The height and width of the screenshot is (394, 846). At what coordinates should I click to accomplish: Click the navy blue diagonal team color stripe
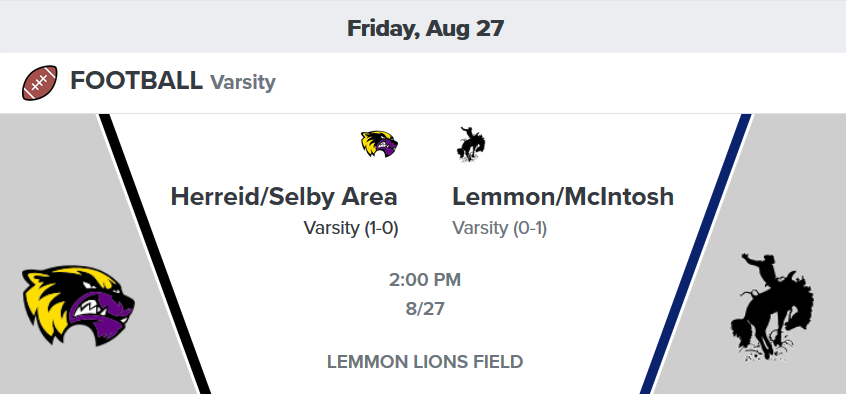(696, 254)
